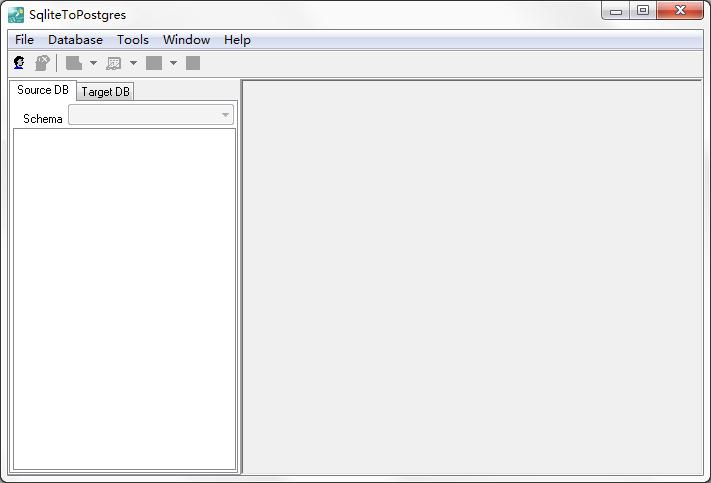Click the disconnect icon with X
Viewport: 711px width, 483px height.
click(x=42, y=63)
